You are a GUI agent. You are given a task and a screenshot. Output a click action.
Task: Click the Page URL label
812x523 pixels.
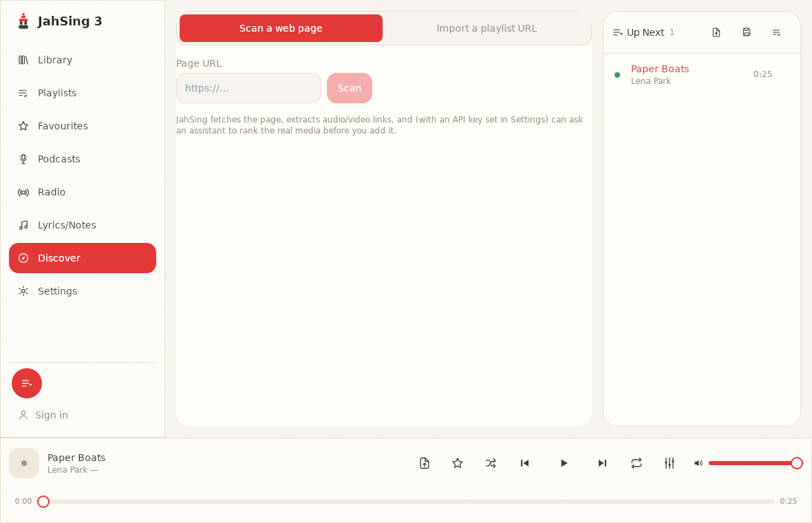tap(199, 64)
